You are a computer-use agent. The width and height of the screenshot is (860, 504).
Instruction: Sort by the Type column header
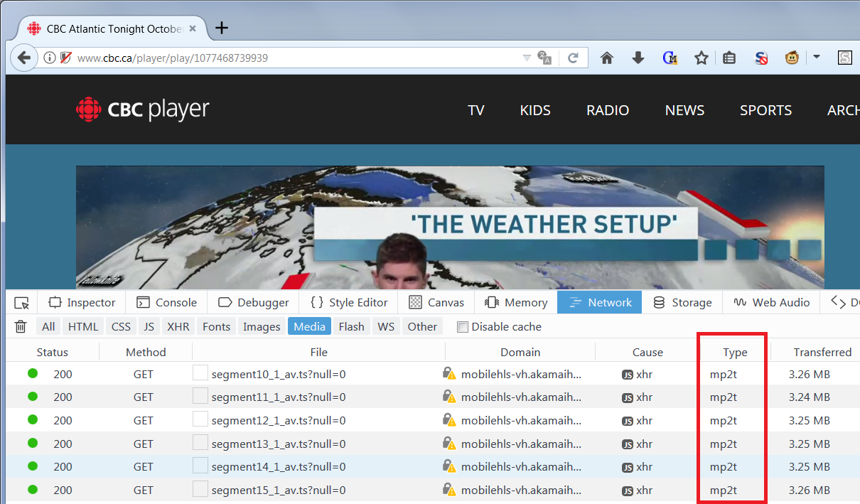pyautogui.click(x=736, y=352)
